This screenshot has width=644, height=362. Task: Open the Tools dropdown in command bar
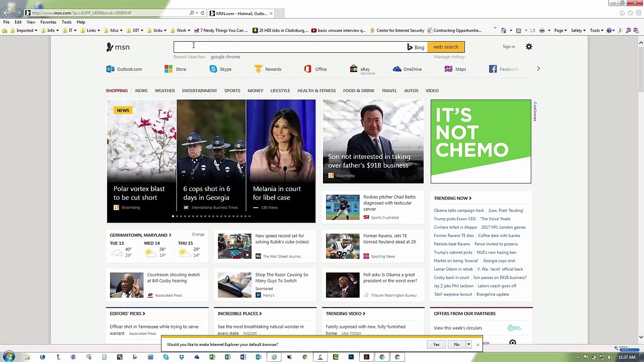[596, 31]
